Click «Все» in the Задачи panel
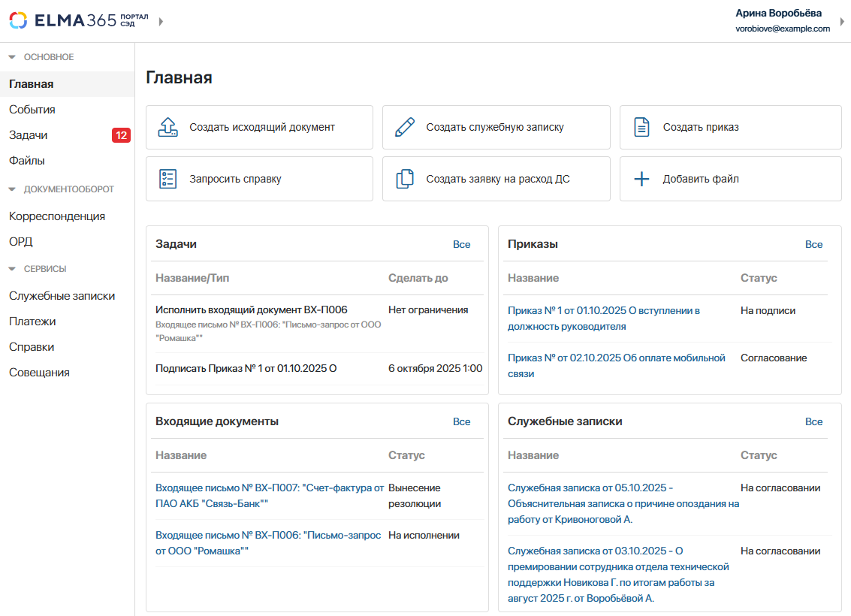 pos(461,244)
